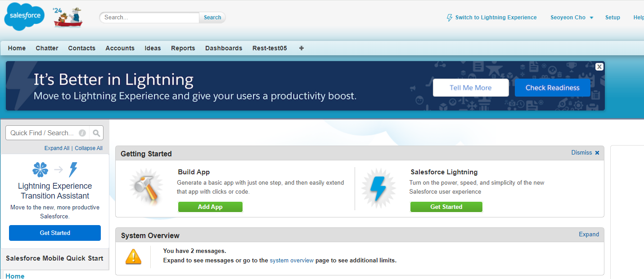The image size is (644, 279).
Task: Click the Salesforce Lightning bolt badge icon
Action: pos(378,188)
